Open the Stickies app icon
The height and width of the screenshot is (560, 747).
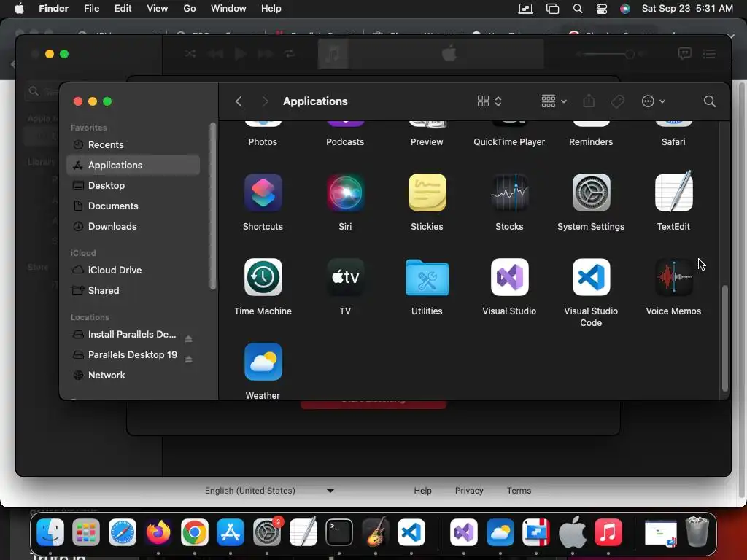coord(427,192)
